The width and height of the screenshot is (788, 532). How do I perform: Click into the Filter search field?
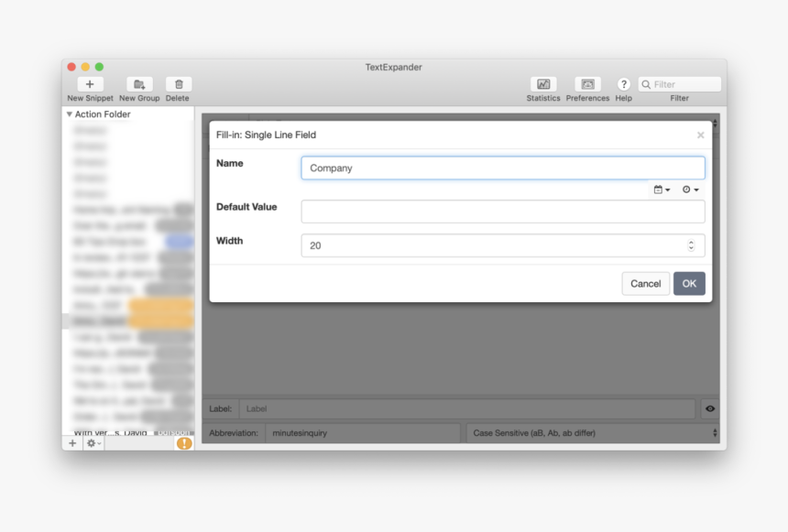click(680, 84)
